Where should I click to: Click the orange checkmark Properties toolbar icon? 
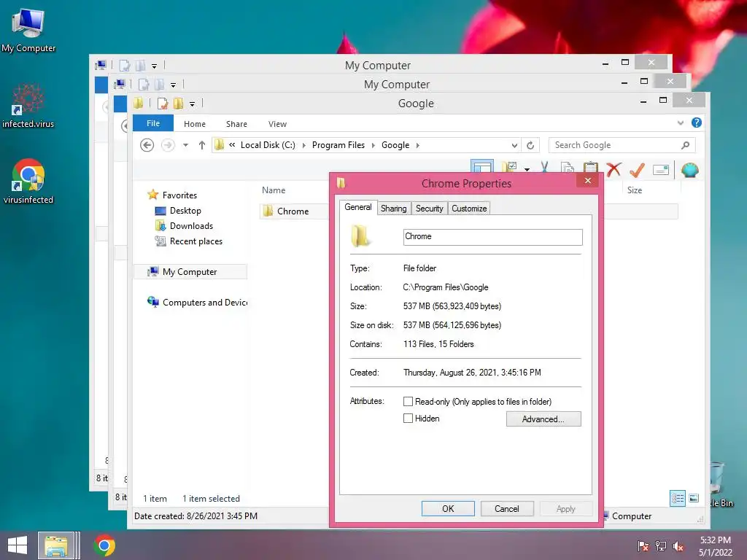pos(637,169)
